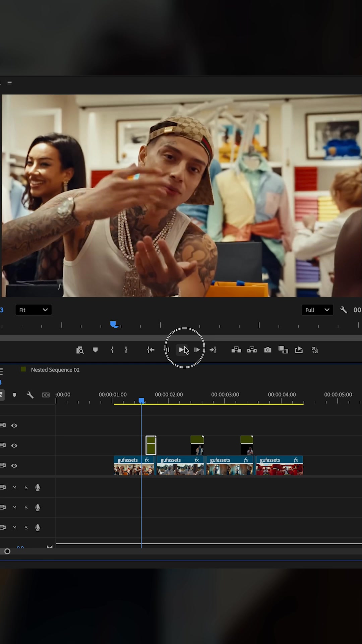Click voice-over mic on second audio track

coord(38,507)
